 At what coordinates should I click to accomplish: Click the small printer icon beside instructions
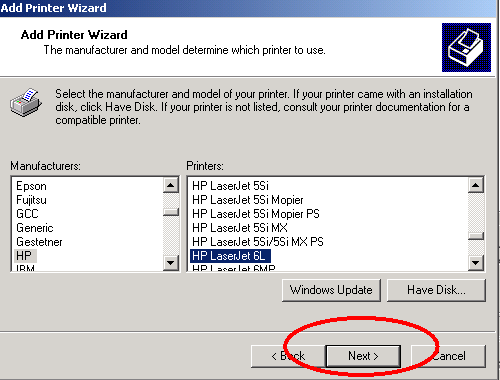[x=26, y=102]
